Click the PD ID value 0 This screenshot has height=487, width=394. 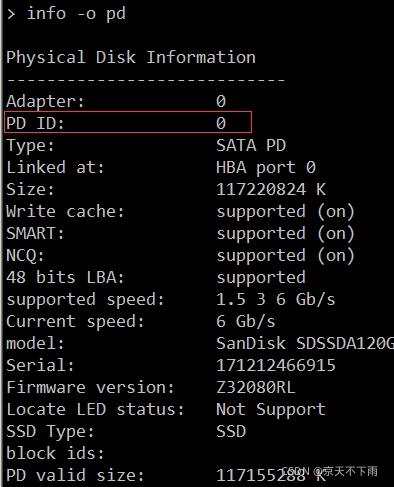221,123
